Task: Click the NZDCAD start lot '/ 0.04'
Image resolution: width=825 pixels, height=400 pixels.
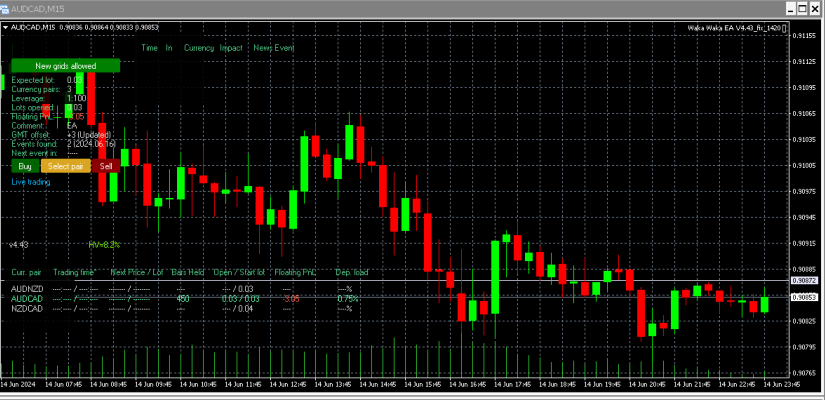Action: pos(245,308)
